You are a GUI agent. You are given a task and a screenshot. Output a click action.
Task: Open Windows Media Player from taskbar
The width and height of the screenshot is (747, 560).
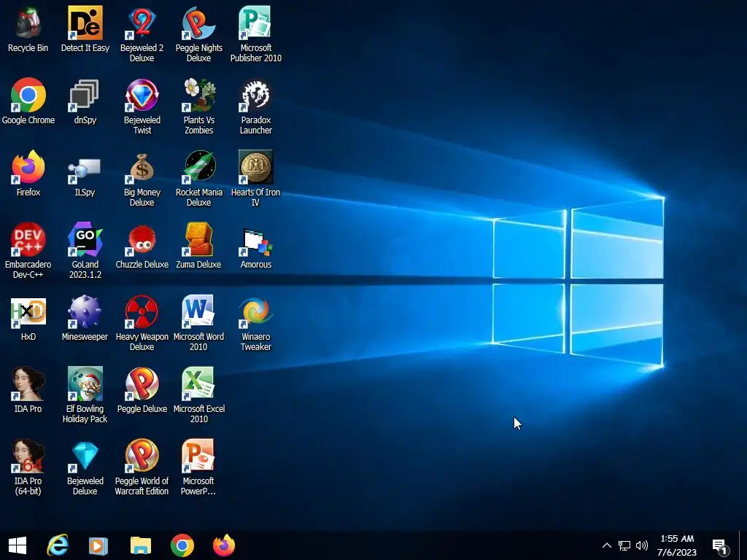(x=98, y=545)
